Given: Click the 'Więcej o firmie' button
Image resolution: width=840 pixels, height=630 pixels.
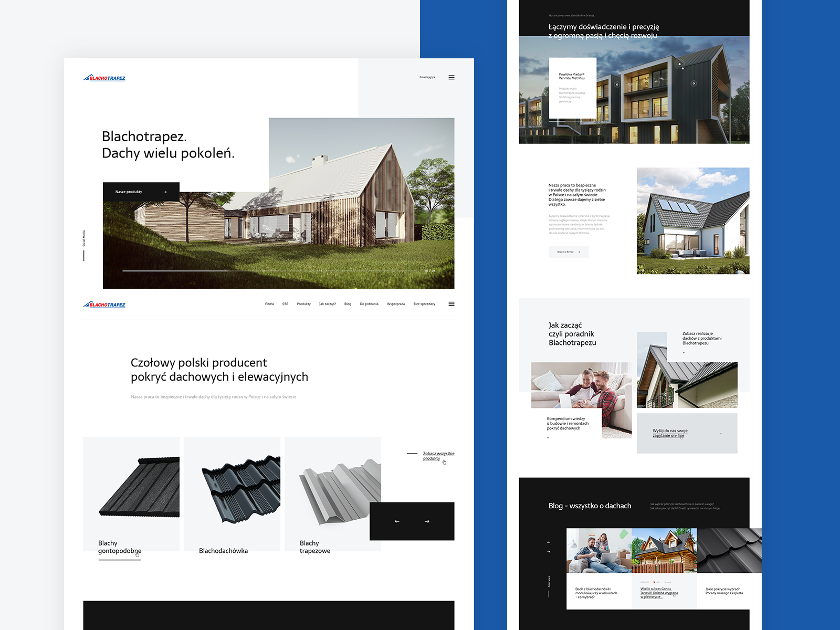Looking at the screenshot, I should coord(569,252).
